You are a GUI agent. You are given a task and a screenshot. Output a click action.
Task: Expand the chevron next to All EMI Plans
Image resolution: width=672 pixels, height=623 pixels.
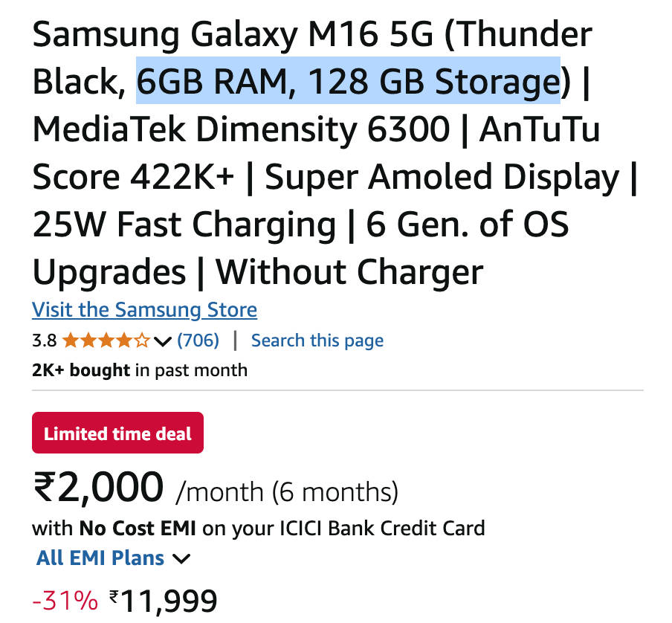181,558
